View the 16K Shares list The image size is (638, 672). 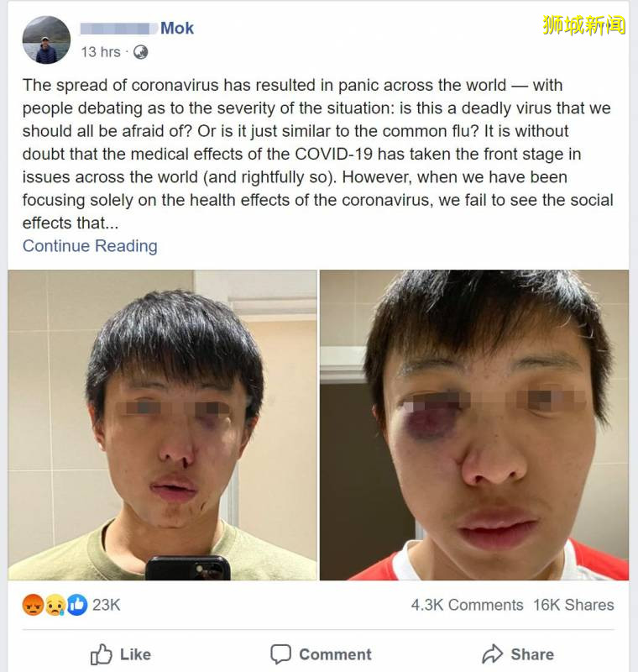[x=573, y=605]
